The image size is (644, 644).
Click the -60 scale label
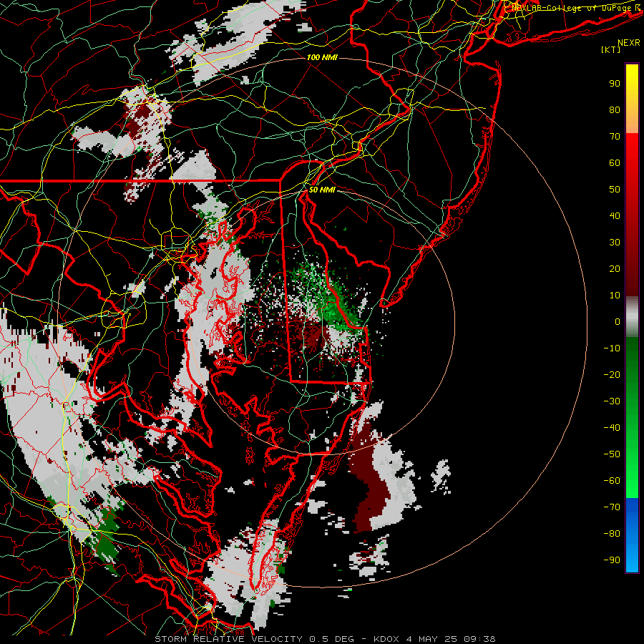click(612, 481)
